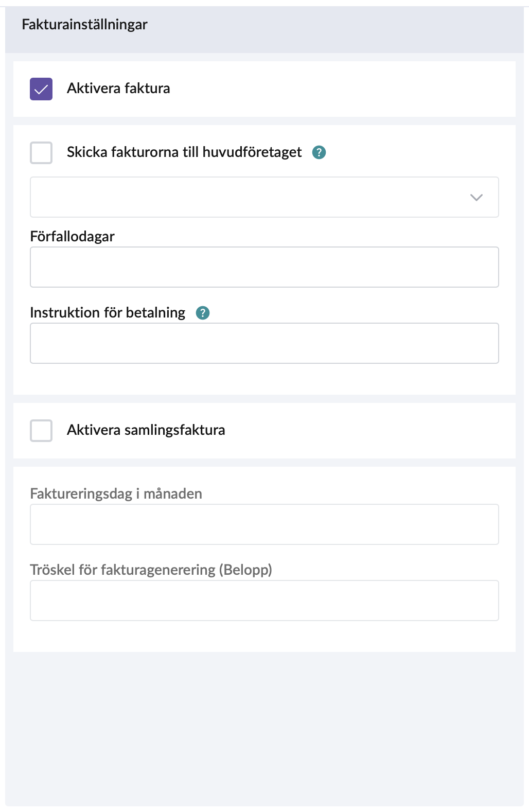Click the Faktureringsdag i månaden label
Image resolution: width=529 pixels, height=812 pixels.
[x=116, y=494]
